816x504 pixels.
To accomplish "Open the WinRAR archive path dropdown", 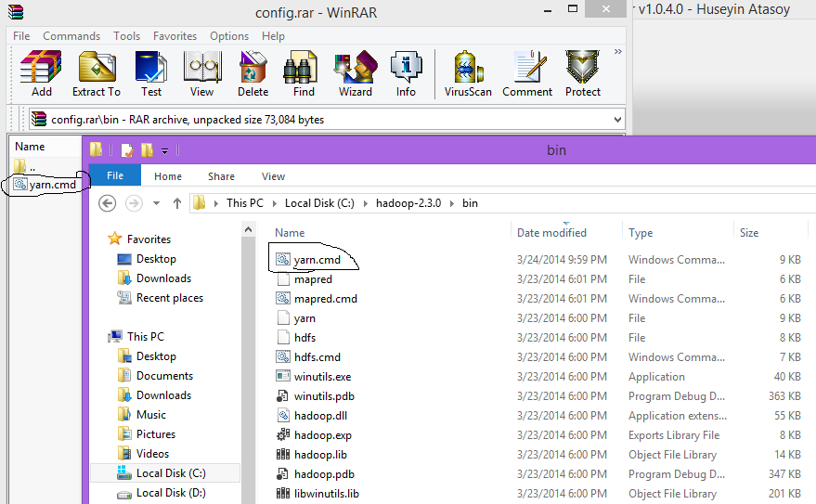I will pos(617,120).
